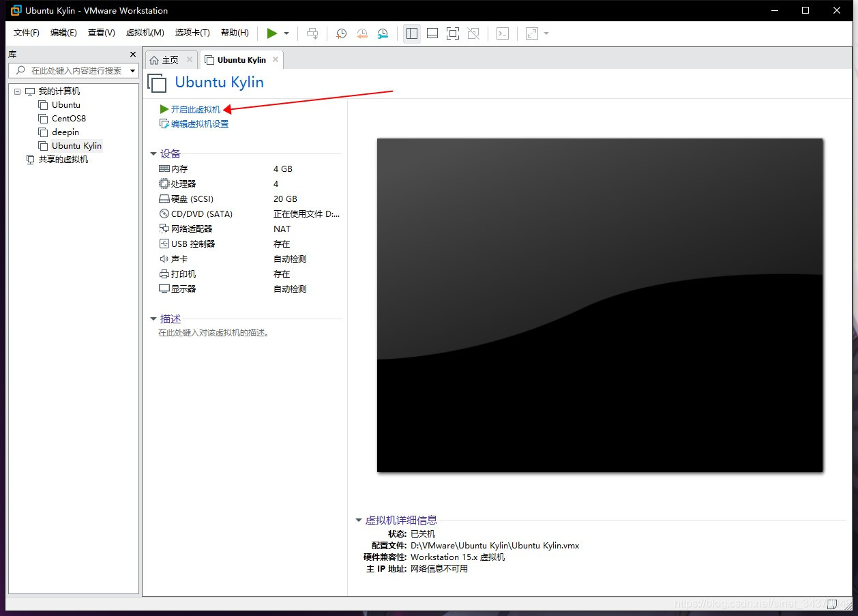Collapse the 设备 section
858x616 pixels.
point(154,154)
